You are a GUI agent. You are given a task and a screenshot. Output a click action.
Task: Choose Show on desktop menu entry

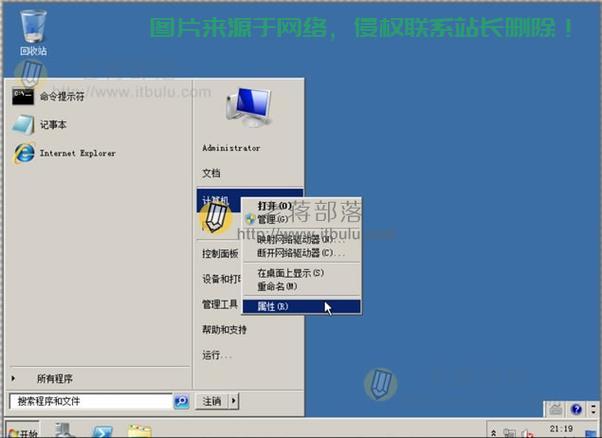(290, 273)
